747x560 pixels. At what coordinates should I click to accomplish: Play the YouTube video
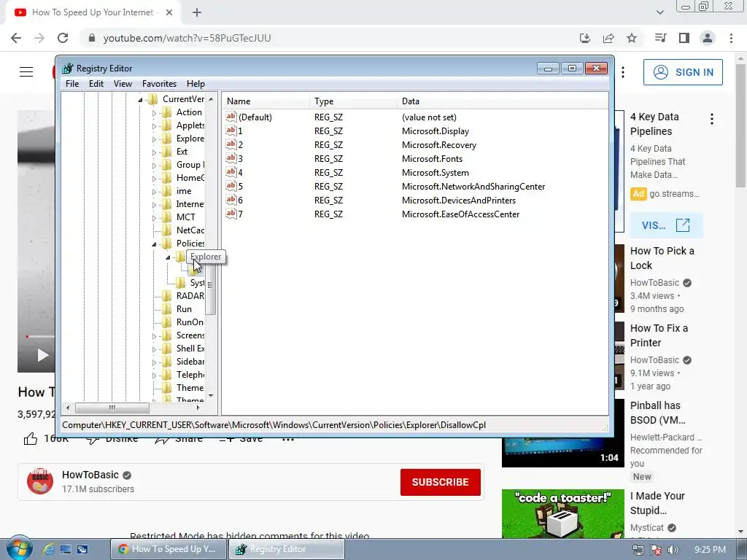pyautogui.click(x=42, y=355)
